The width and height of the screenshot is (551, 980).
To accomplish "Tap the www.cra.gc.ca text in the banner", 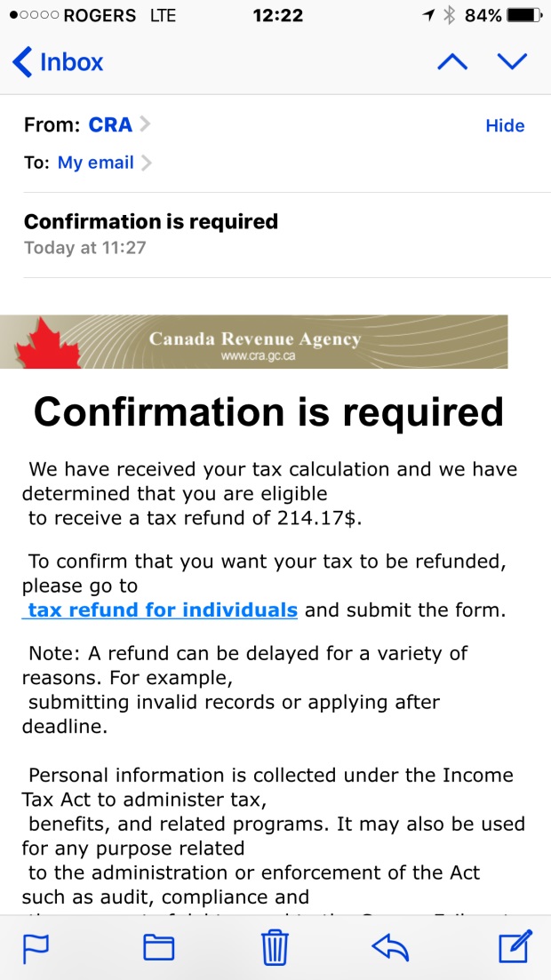I will point(258,356).
